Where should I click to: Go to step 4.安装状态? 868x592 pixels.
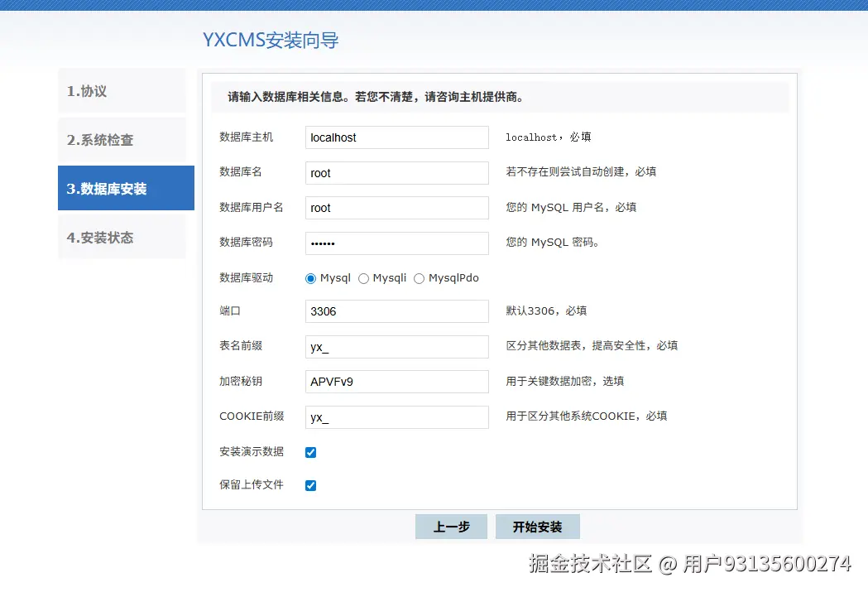click(x=122, y=237)
